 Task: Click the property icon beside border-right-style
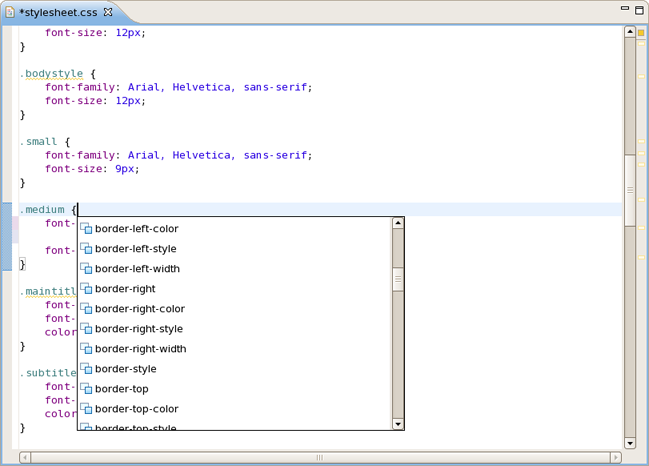coord(86,329)
